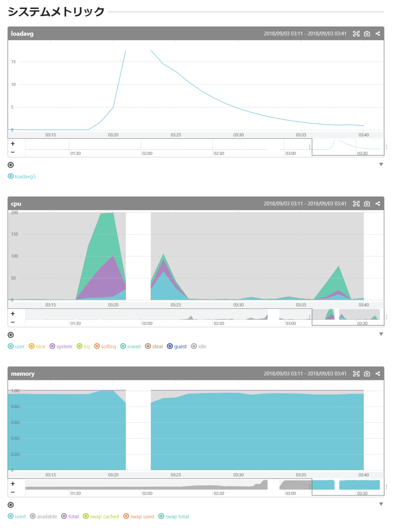The width and height of the screenshot is (397, 532).
Task: Expand the dropdown arrow below the memory graph
Action: tap(381, 504)
